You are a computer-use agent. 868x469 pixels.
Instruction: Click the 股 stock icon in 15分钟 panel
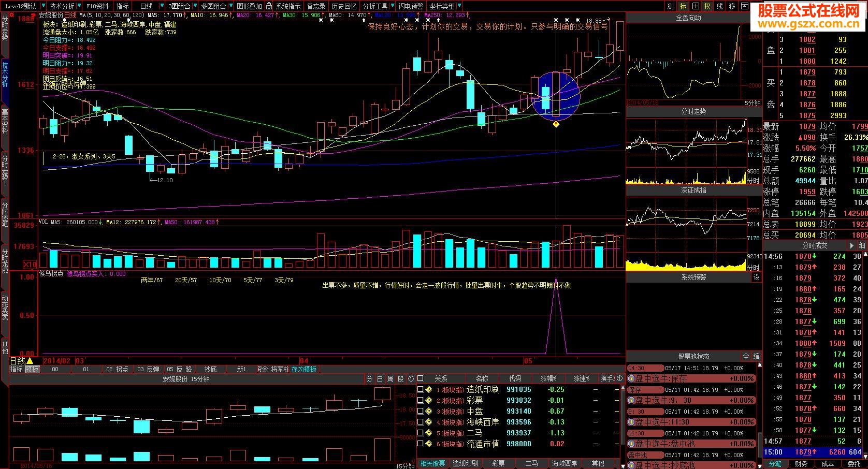(400, 379)
